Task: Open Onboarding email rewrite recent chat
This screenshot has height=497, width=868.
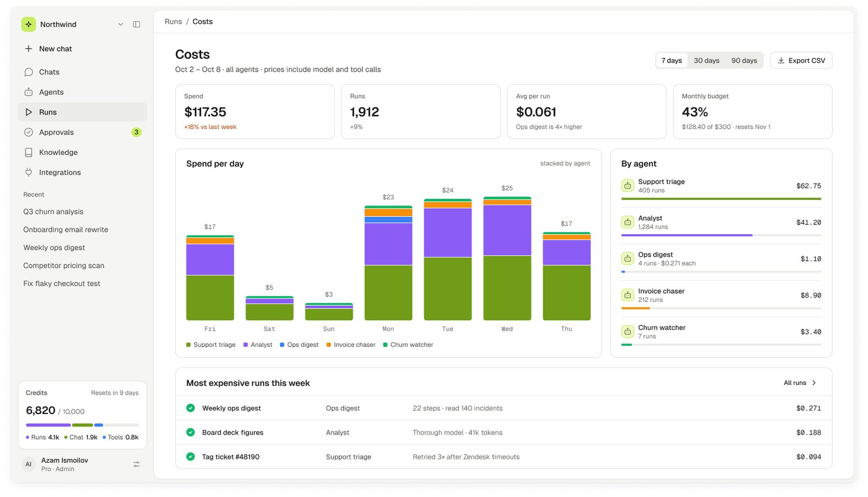Action: 66,230
